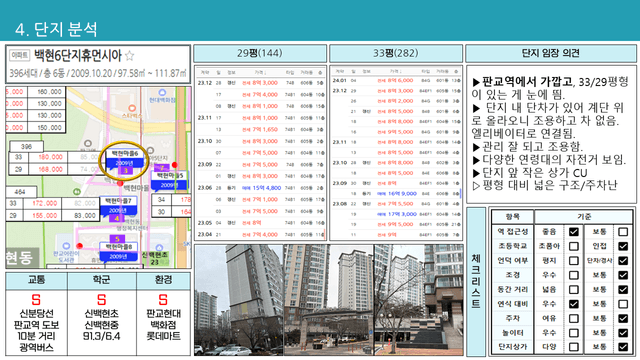Viewport: 640px width, 360px height.
Task: Select the 백현마을5 map marker
Action: (x=169, y=181)
